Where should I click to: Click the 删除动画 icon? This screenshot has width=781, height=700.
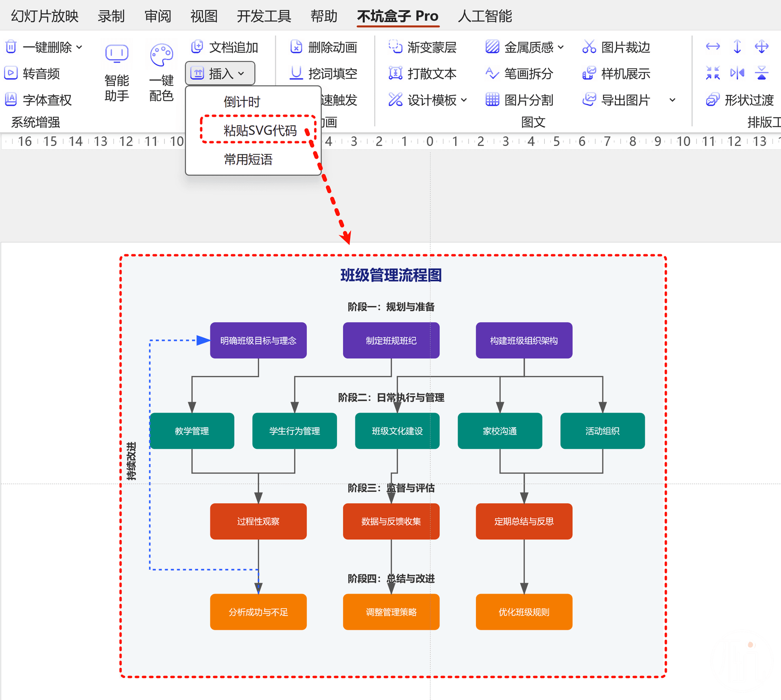point(296,47)
